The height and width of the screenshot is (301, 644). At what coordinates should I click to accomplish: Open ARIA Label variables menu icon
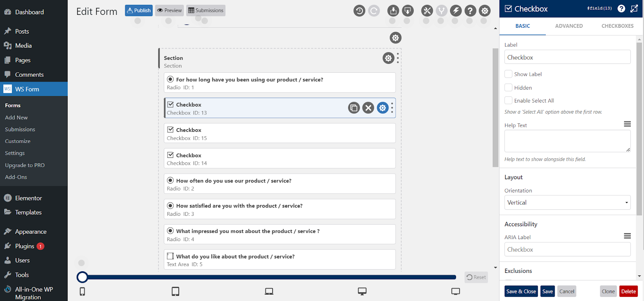pyautogui.click(x=627, y=236)
